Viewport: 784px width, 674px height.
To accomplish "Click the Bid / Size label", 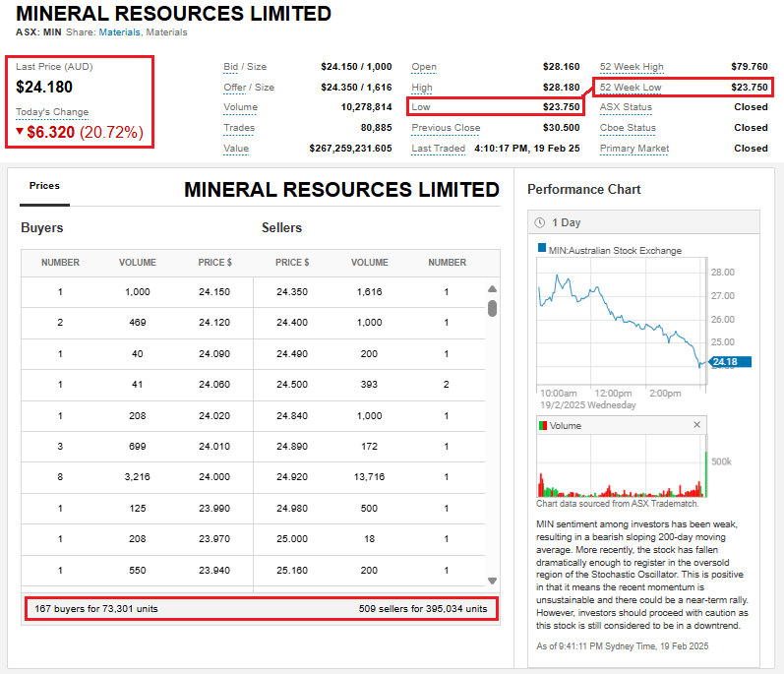I will point(245,67).
